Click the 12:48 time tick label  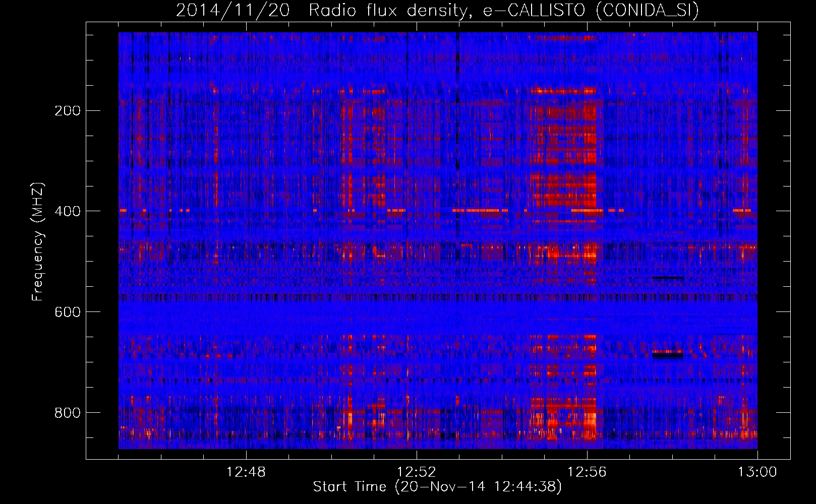246,472
